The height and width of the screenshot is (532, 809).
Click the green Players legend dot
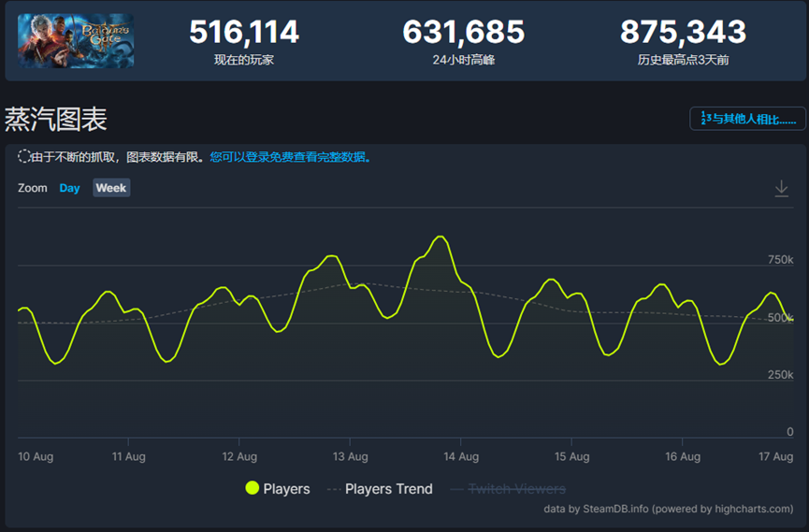tap(252, 488)
